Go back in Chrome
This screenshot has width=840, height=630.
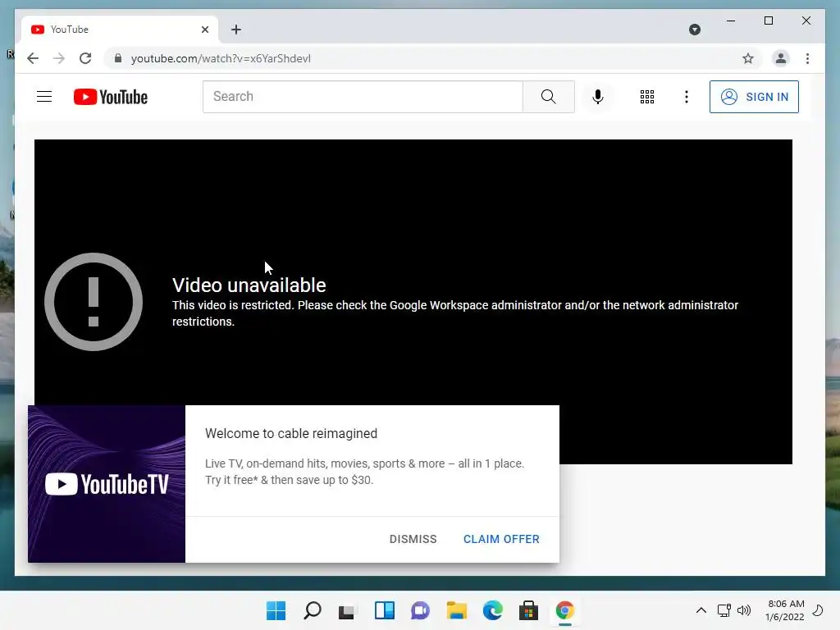tap(33, 58)
